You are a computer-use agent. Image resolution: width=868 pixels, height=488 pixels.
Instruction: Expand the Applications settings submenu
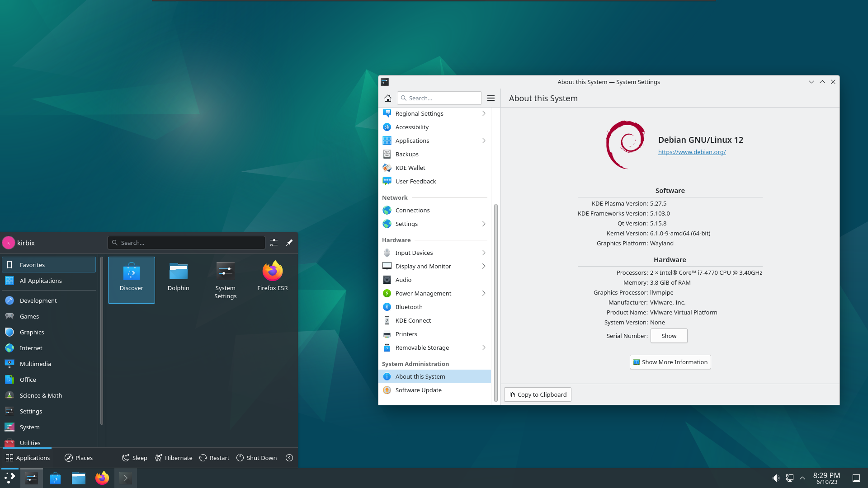coord(483,141)
